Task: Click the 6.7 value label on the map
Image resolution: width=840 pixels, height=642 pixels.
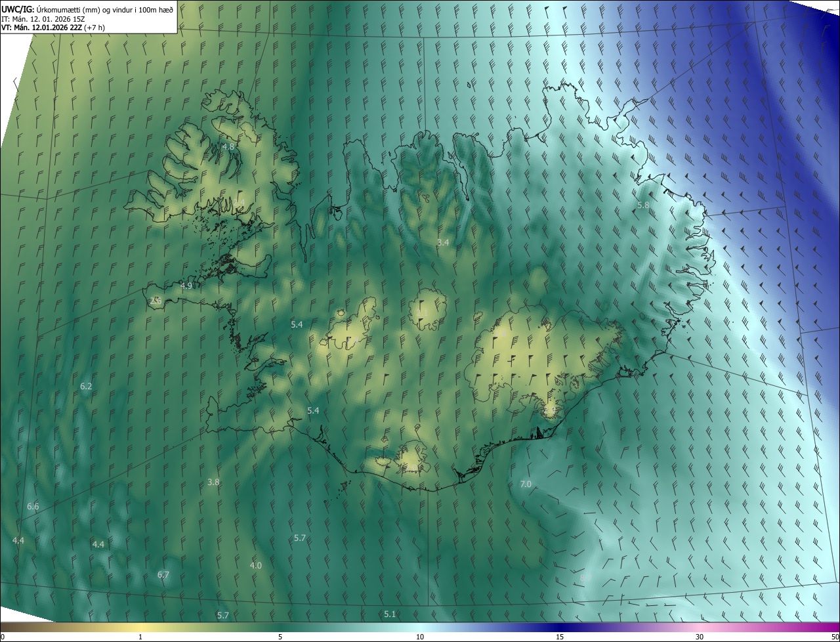Action: (x=163, y=575)
